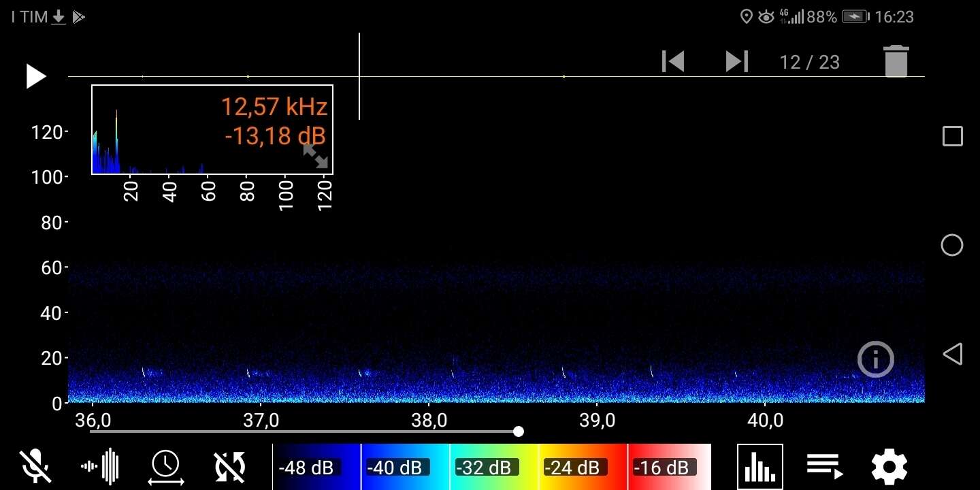Screen dimensions: 980x490
Task: Click the battery status icon
Action: [x=856, y=17]
